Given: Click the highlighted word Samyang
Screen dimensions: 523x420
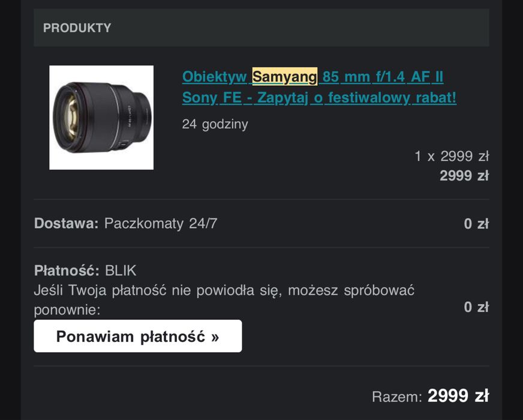Looking at the screenshot, I should pos(284,77).
